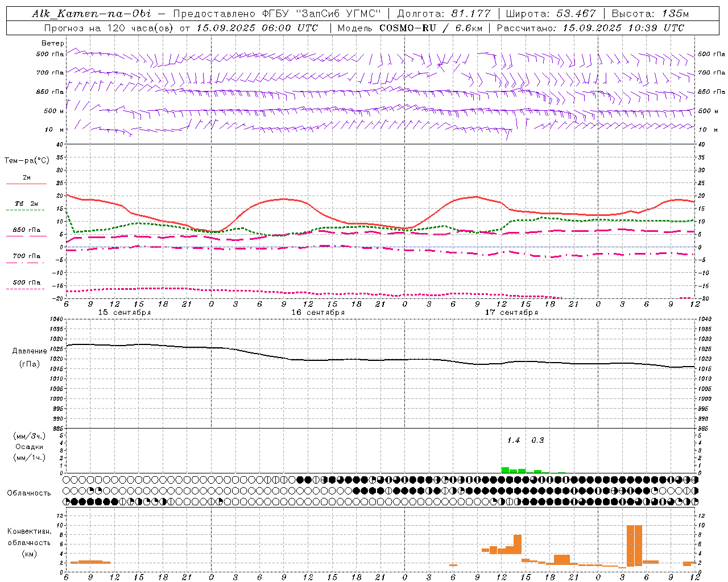Click the '17 сентября' date label
The height and width of the screenshot is (582, 728).
point(511,313)
